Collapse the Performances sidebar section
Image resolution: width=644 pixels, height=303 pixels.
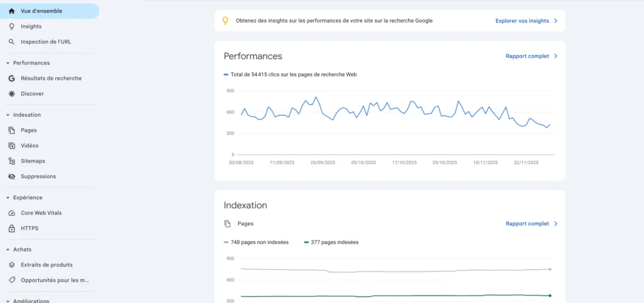pos(8,63)
